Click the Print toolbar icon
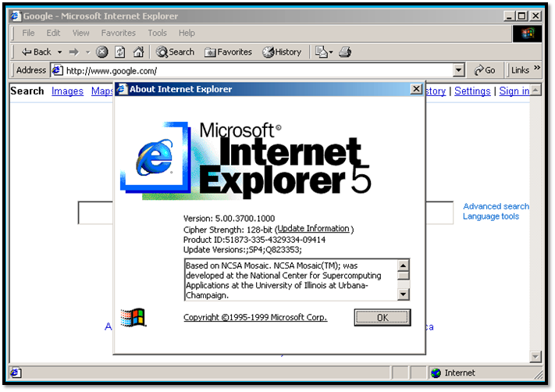Image resolution: width=555 pixels, height=392 pixels. (345, 52)
